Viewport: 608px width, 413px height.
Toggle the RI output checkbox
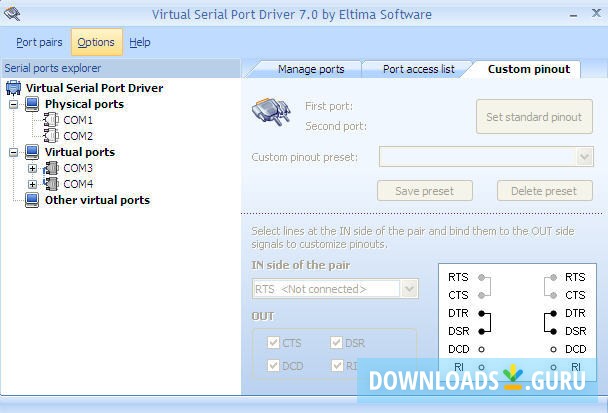[337, 365]
